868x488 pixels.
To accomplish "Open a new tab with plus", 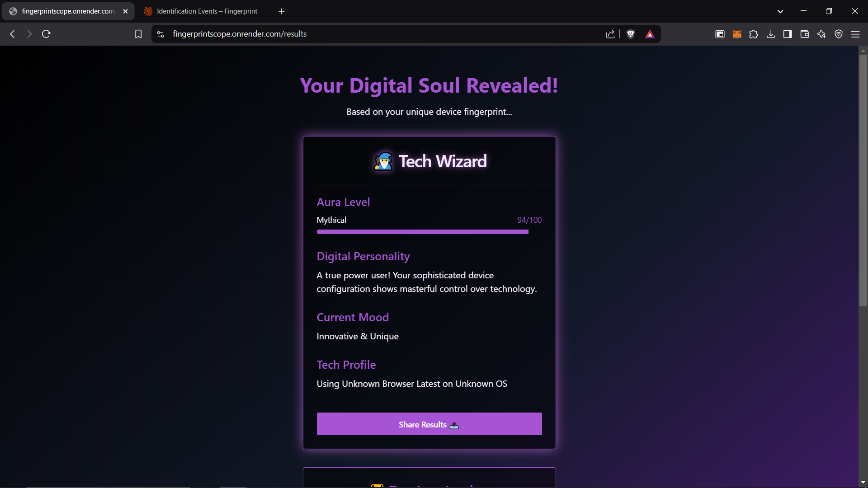I will pyautogui.click(x=282, y=11).
